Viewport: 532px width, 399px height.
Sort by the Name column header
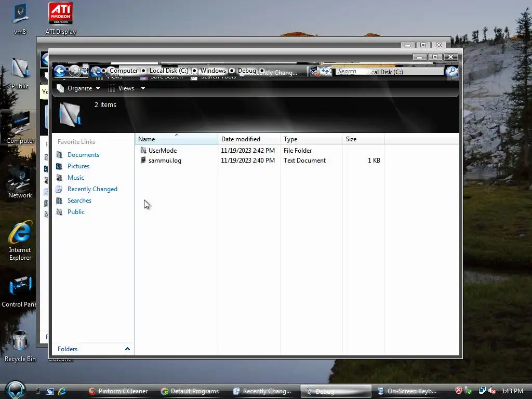pyautogui.click(x=177, y=139)
